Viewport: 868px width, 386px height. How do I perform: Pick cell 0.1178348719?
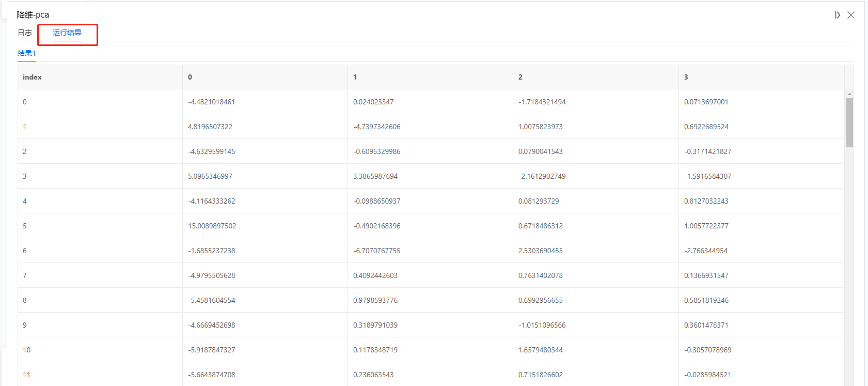point(375,350)
